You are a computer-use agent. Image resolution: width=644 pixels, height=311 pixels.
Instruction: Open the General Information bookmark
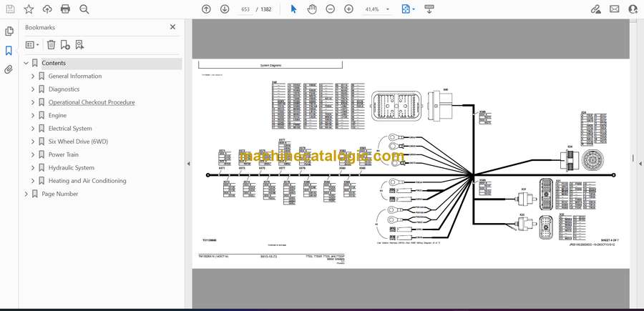click(x=74, y=76)
